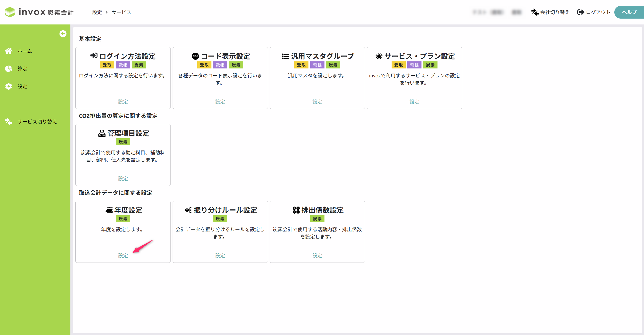Click the 算定 pie chart icon

tap(8, 69)
